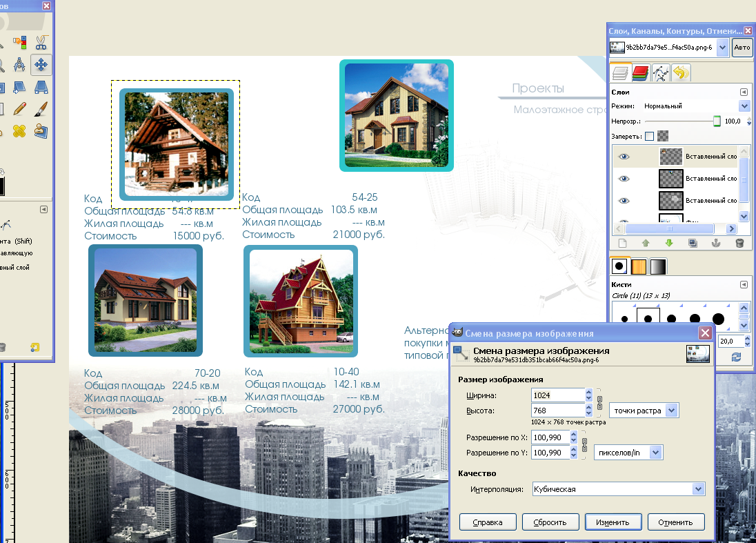Click the Непрозр. opacity slider handle

click(x=717, y=121)
